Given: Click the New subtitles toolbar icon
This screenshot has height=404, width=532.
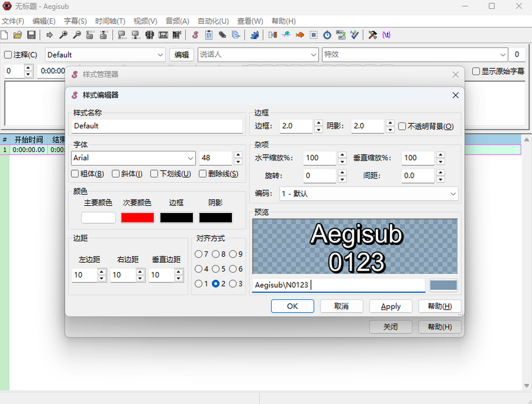Looking at the screenshot, I should click(x=4, y=35).
